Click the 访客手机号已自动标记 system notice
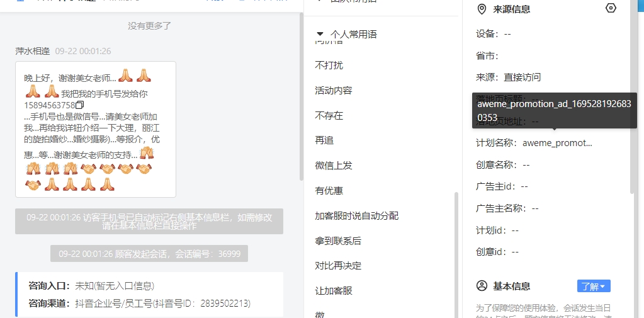644x318 pixels. (149, 222)
